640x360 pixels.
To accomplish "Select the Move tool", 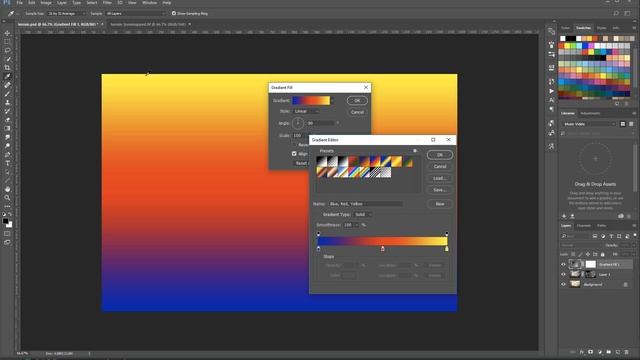I will point(7,33).
